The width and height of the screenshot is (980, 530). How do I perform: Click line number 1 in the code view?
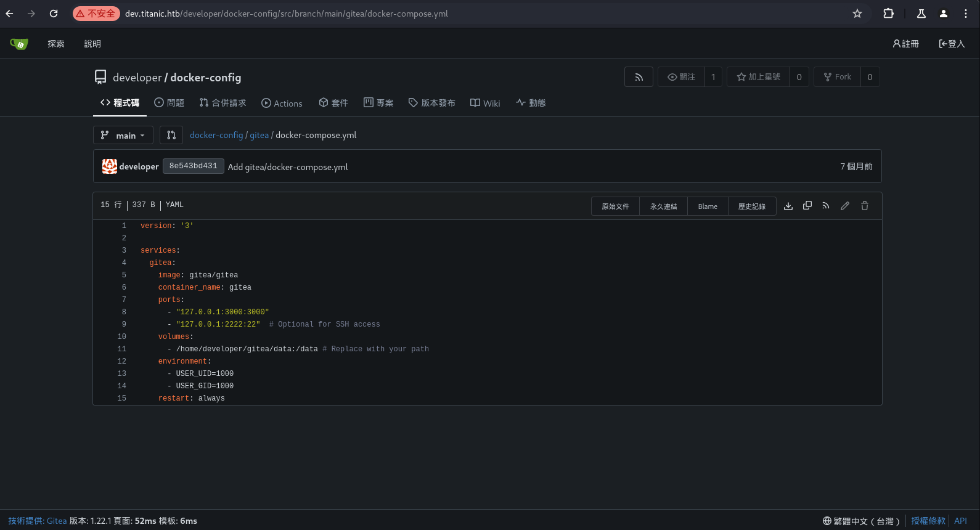pyautogui.click(x=124, y=226)
